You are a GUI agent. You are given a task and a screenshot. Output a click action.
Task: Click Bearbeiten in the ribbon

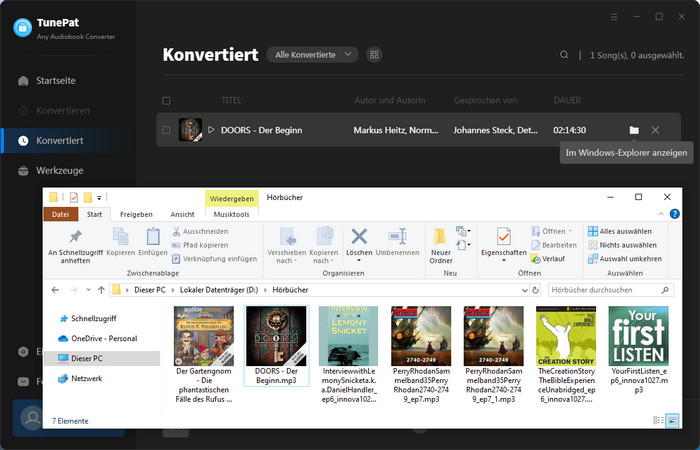tap(554, 245)
